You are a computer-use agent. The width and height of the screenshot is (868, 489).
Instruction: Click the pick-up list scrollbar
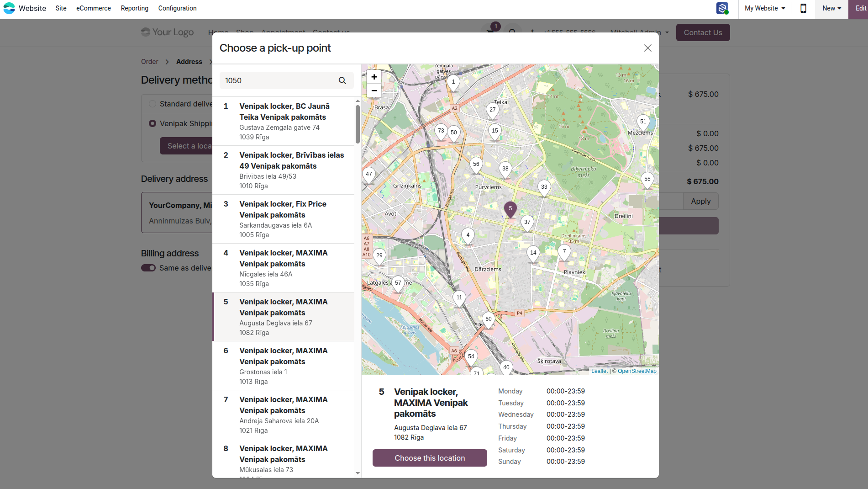point(358,124)
